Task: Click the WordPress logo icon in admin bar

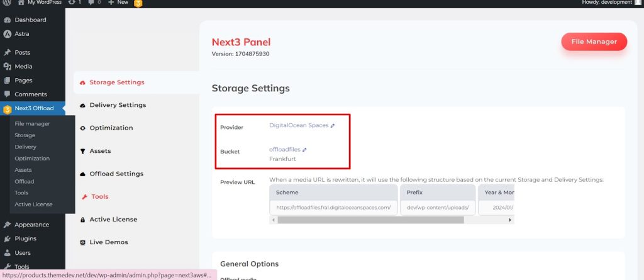Action: click(7, 3)
